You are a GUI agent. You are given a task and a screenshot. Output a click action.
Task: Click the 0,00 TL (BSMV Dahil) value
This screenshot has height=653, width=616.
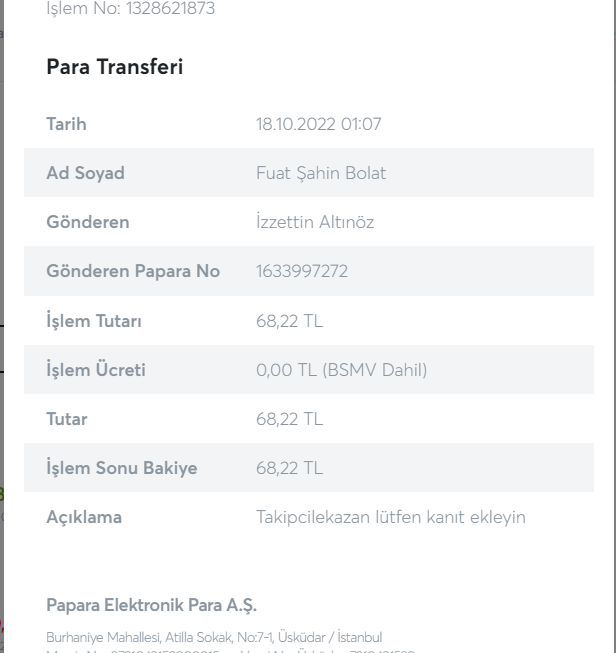341,370
